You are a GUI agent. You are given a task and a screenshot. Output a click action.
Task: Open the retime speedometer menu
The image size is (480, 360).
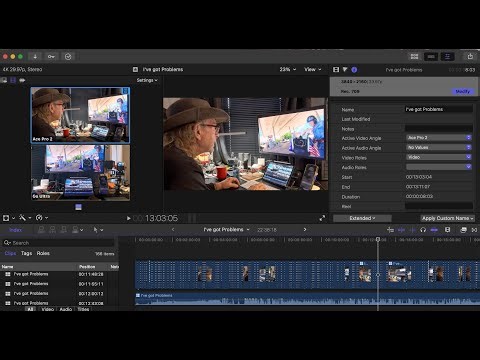(x=42, y=218)
